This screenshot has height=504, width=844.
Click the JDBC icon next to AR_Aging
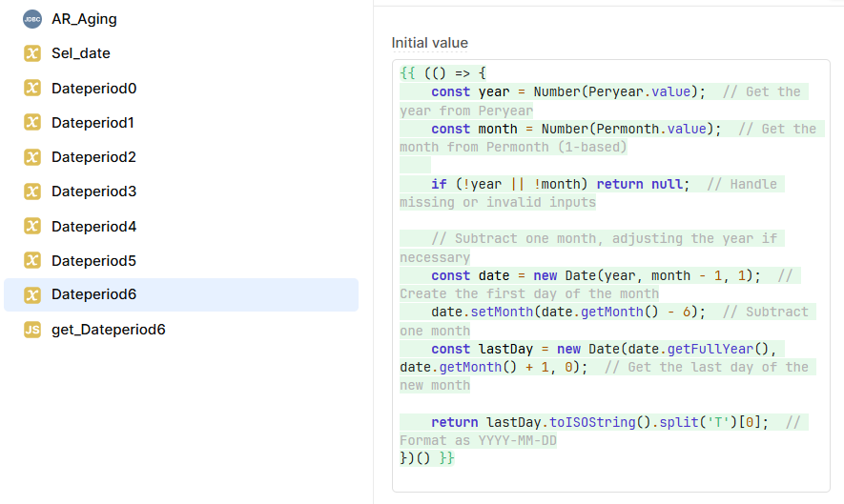[x=32, y=19]
